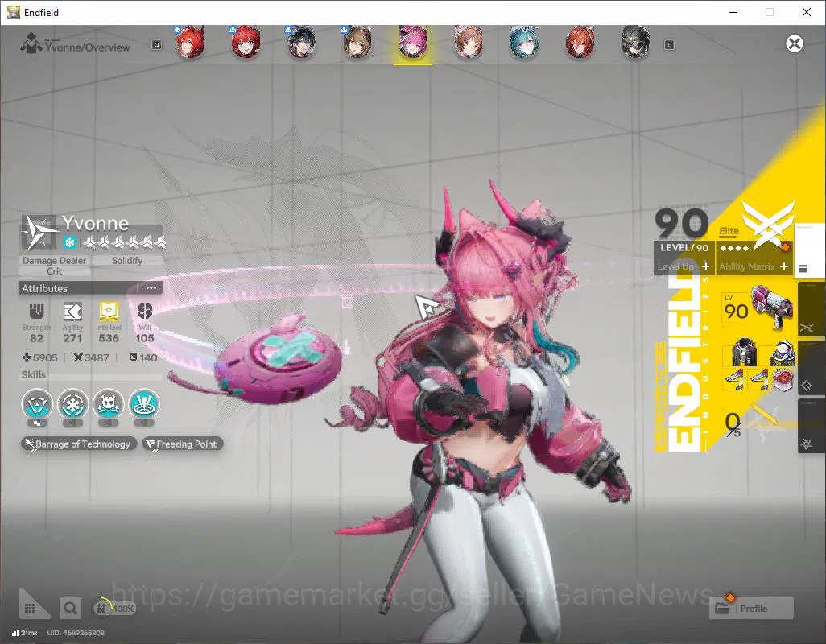
Task: Open the skull combo skill icon
Action: [x=109, y=404]
